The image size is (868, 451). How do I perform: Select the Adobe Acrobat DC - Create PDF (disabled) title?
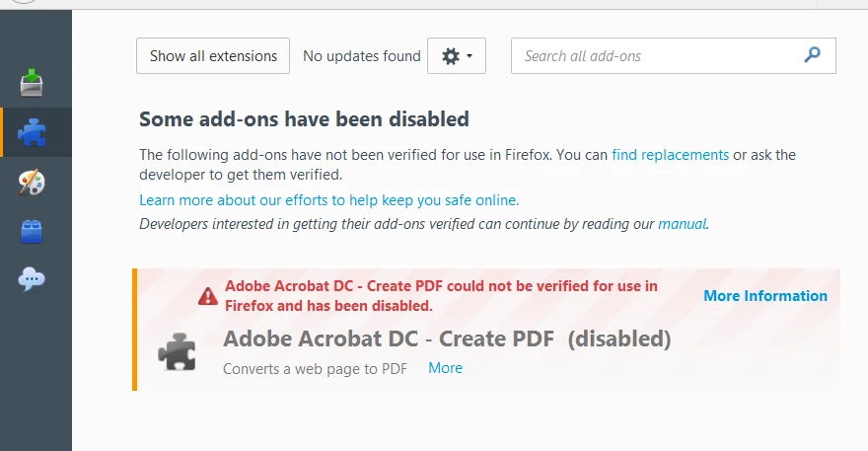(x=447, y=338)
